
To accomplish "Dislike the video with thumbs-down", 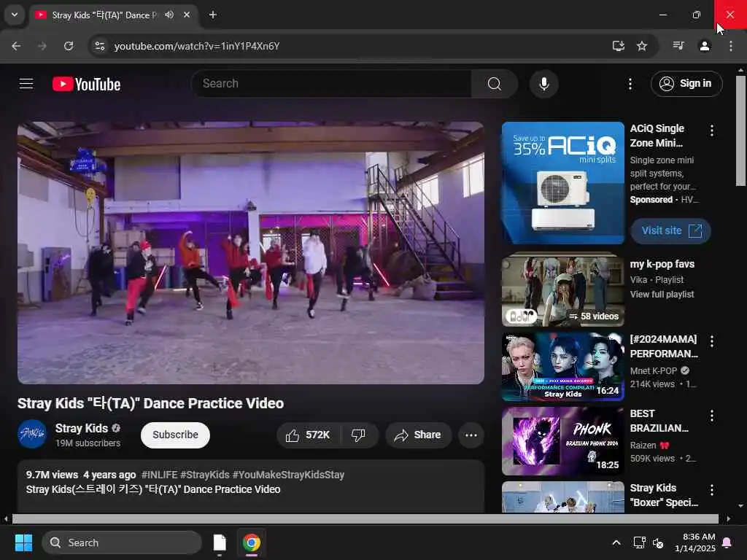I will 358,435.
